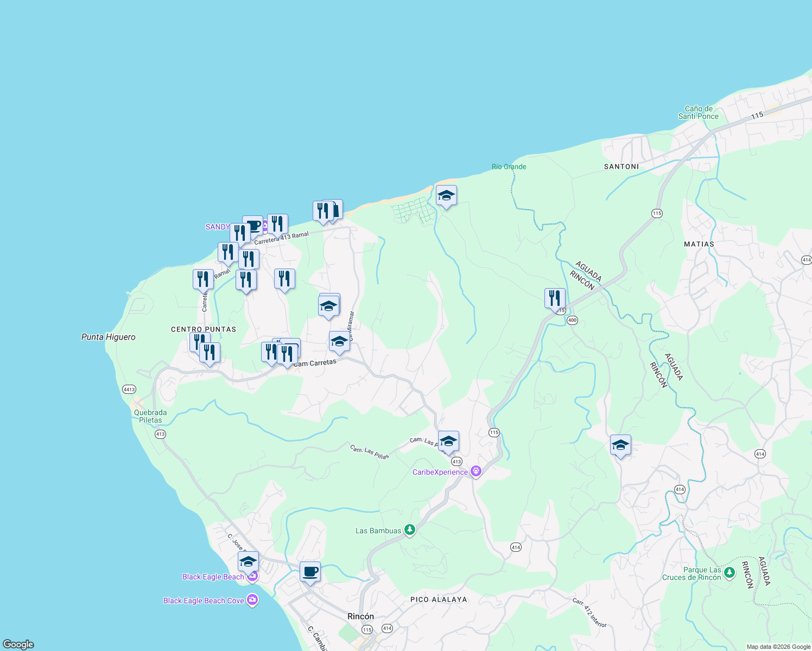
Task: Open the purple CaribeXperience marker
Action: 476,471
